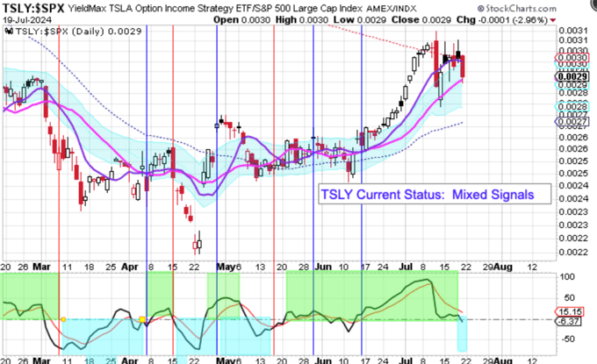Click the first yellow marker dot on indicator
The width and height of the screenshot is (597, 364).
tap(64, 318)
